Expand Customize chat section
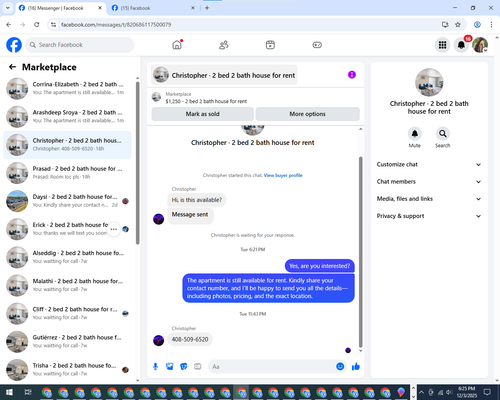Image resolution: width=500 pixels, height=400 pixels. point(429,164)
